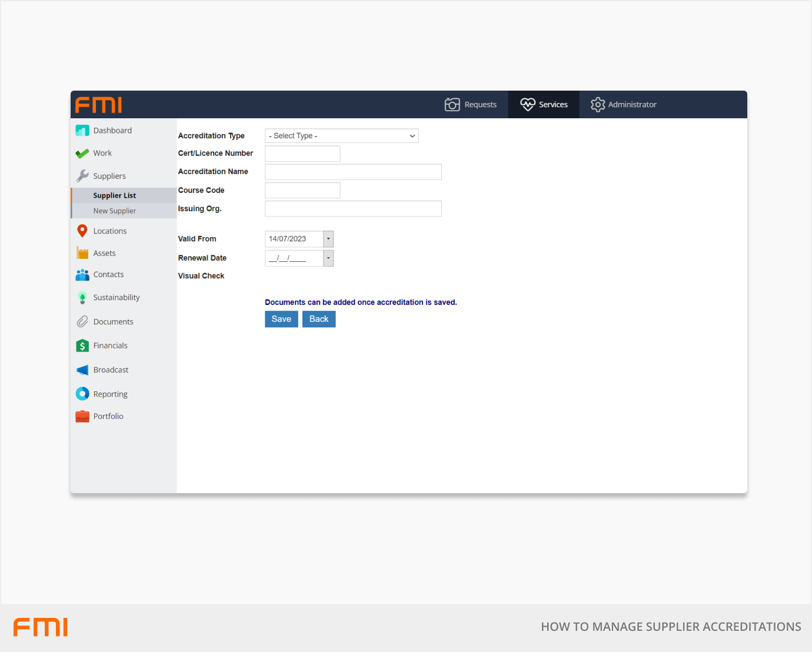Click the Reporting circular chart icon
Image resolution: width=812 pixels, height=652 pixels.
point(82,394)
